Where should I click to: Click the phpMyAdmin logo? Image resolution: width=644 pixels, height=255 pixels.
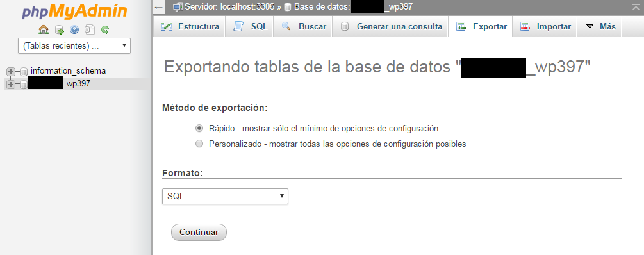tap(74, 12)
